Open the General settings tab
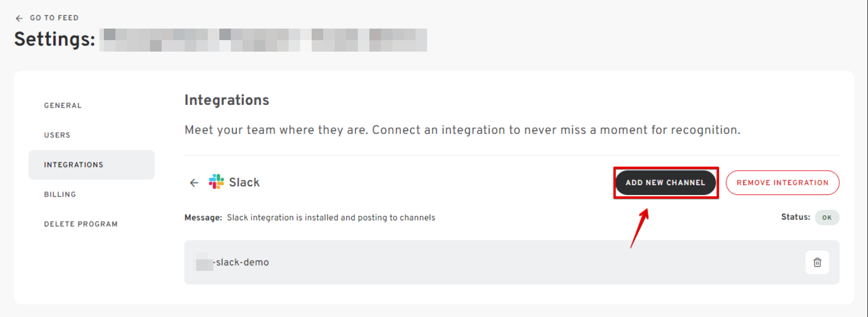Image resolution: width=868 pixels, height=317 pixels. click(x=63, y=105)
